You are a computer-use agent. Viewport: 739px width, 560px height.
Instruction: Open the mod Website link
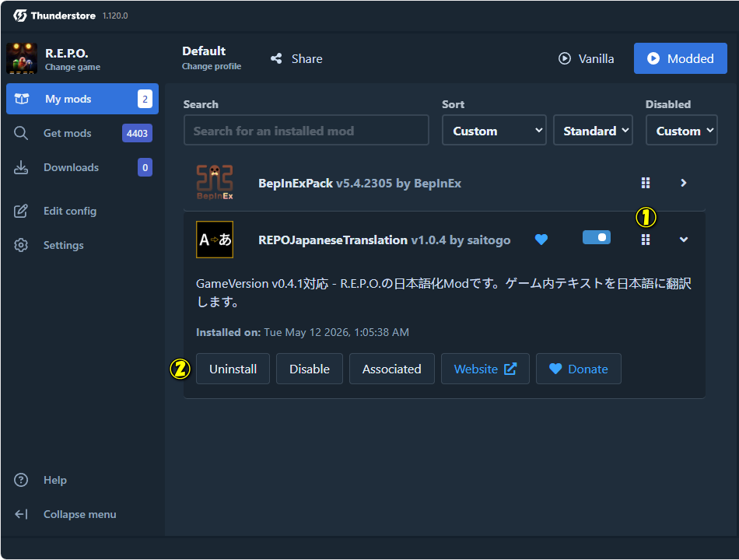pos(485,369)
